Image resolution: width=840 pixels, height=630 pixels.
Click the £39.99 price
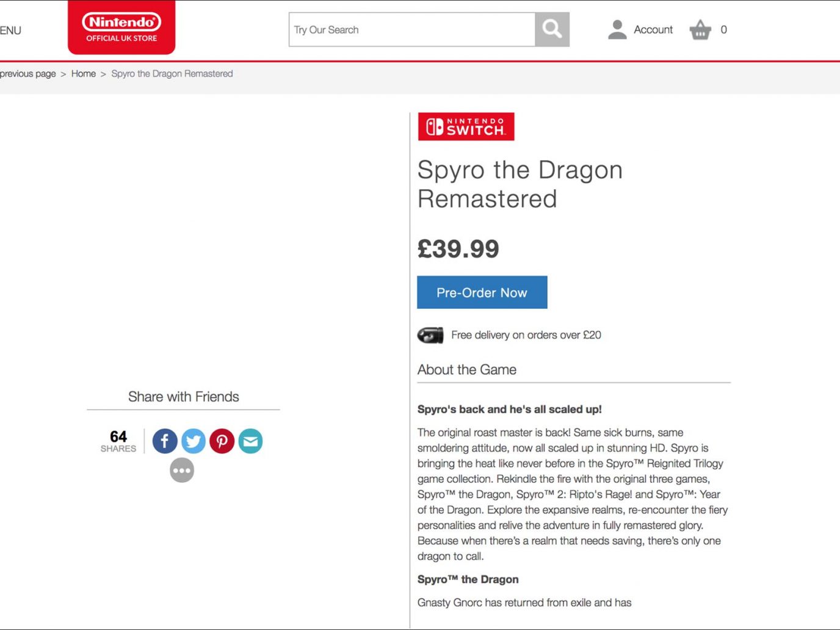pos(458,248)
